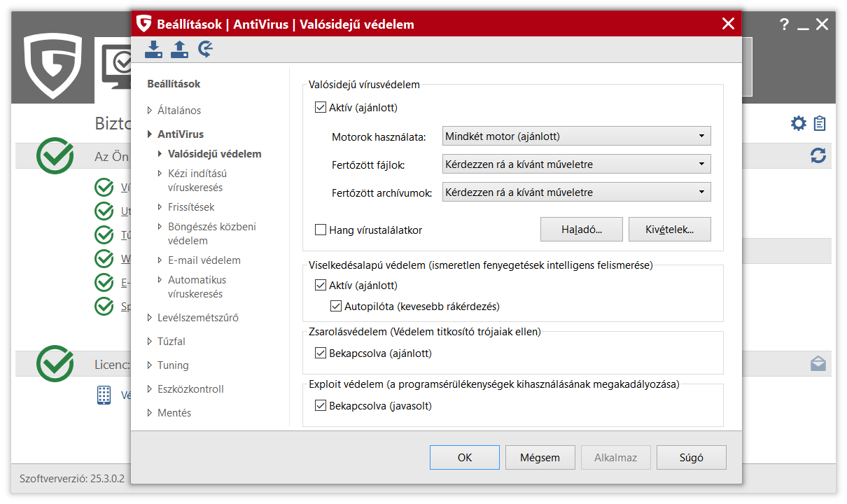Click the Exploit védelem group title text
This screenshot has width=847, height=504.
pyautogui.click(x=494, y=384)
